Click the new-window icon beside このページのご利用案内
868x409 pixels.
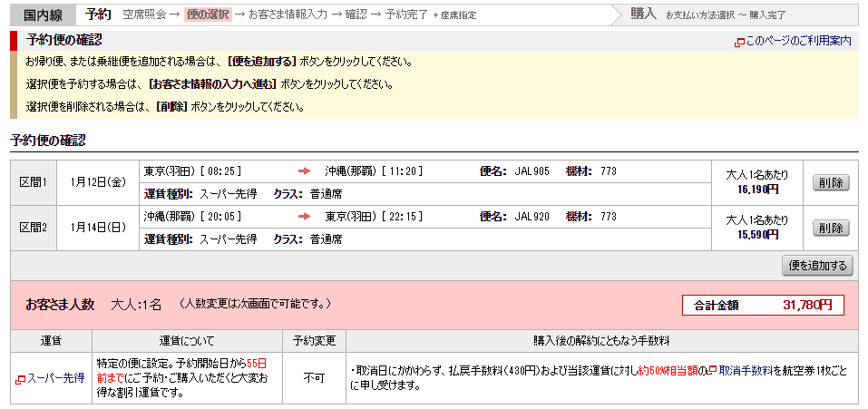tap(739, 42)
